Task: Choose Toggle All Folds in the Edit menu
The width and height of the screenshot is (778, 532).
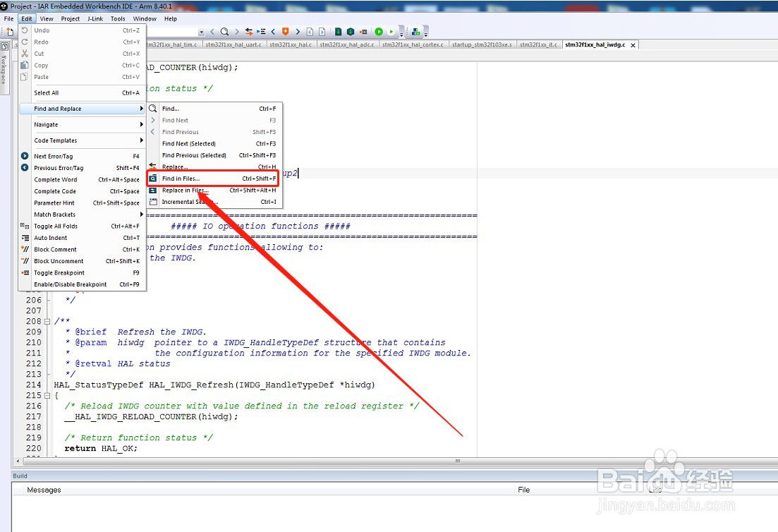Action: pyautogui.click(x=82, y=226)
